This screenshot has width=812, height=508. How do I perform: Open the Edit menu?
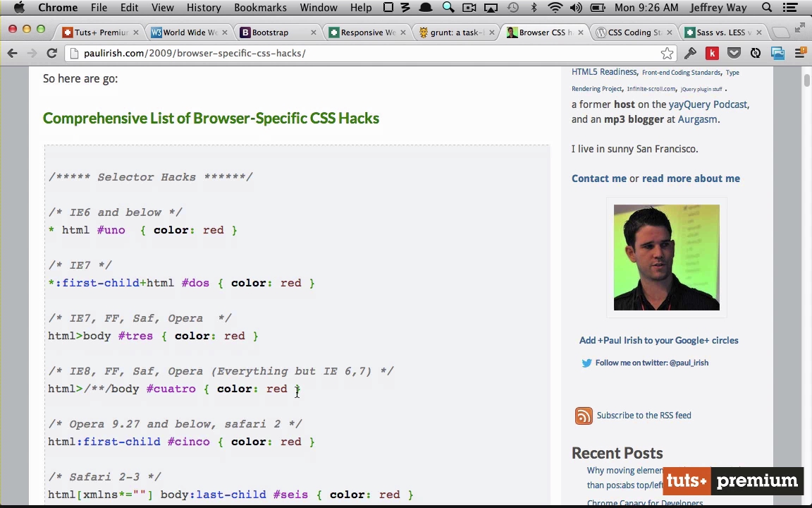point(129,7)
